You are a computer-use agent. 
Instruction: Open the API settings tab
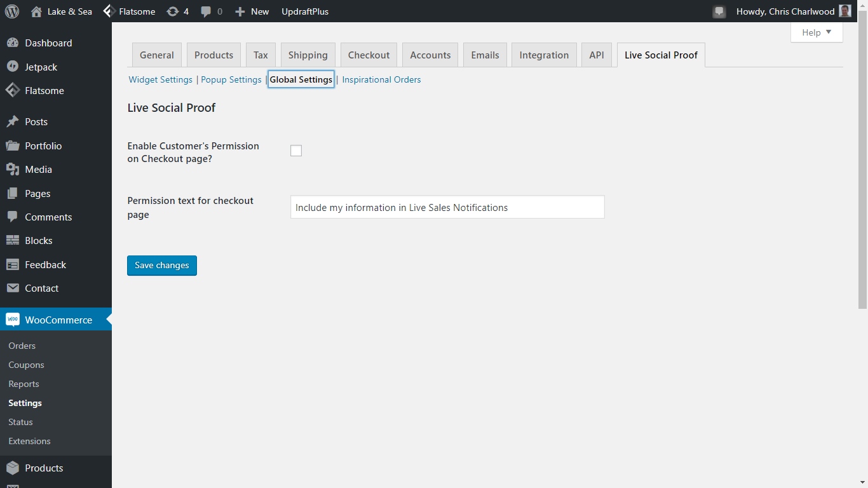(x=597, y=55)
